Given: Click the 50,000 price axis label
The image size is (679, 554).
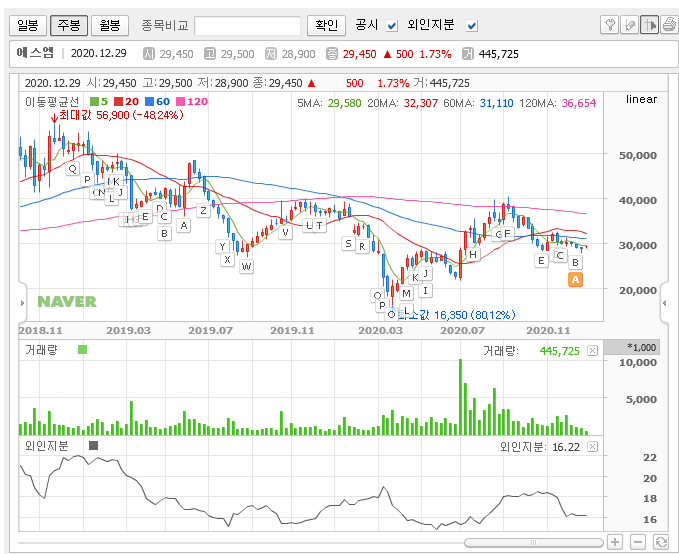Looking at the screenshot, I should [x=637, y=156].
